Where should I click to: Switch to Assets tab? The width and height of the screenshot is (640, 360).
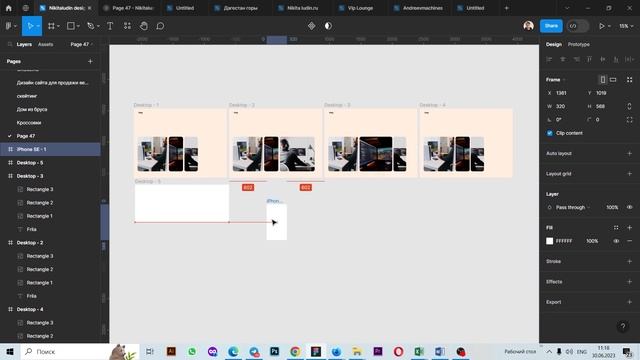pyautogui.click(x=45, y=44)
